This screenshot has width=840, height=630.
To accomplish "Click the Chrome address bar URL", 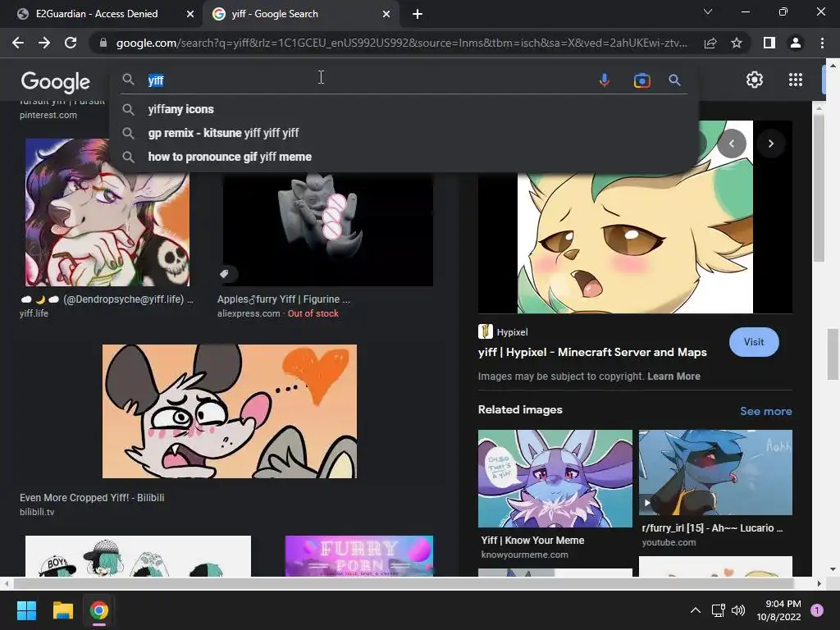I will click(x=402, y=43).
